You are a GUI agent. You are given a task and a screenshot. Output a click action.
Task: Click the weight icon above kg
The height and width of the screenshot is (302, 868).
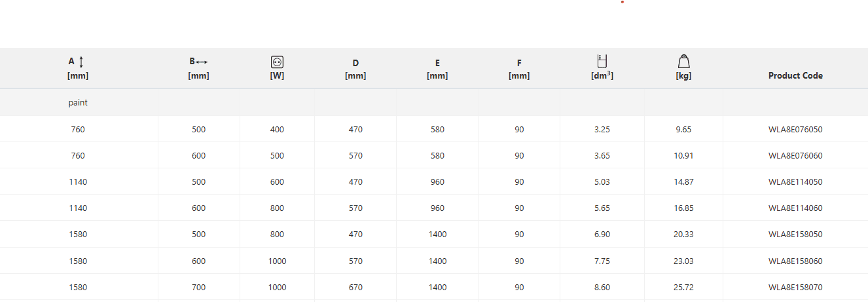tap(683, 62)
